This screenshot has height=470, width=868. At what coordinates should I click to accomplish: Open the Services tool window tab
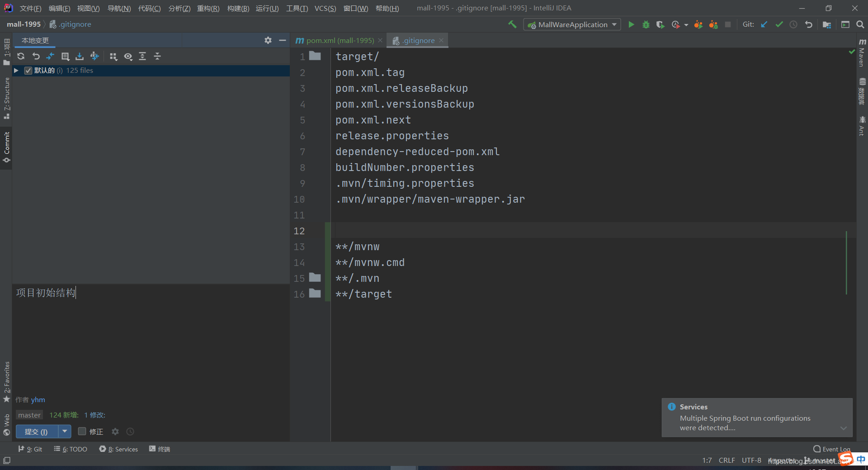118,449
